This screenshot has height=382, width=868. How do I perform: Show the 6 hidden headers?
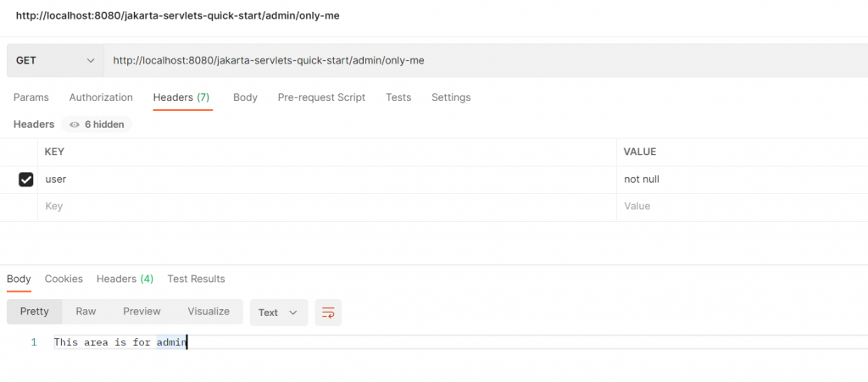[97, 125]
